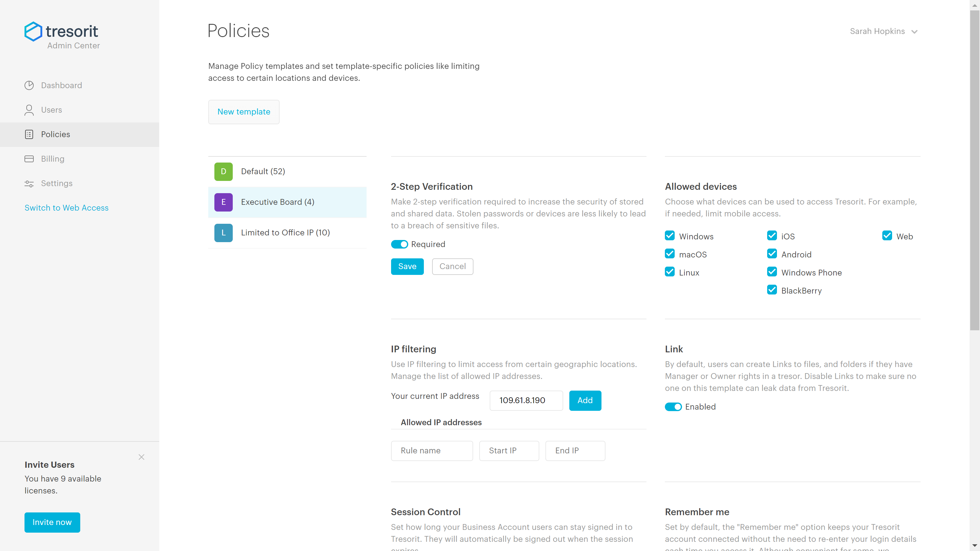Click the New template button
The image size is (980, 551).
pos(244,112)
